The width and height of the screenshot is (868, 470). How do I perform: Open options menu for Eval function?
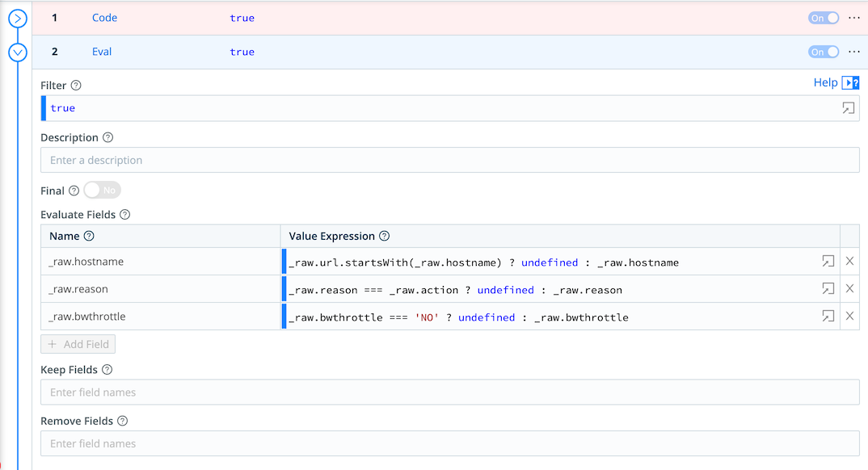point(854,52)
